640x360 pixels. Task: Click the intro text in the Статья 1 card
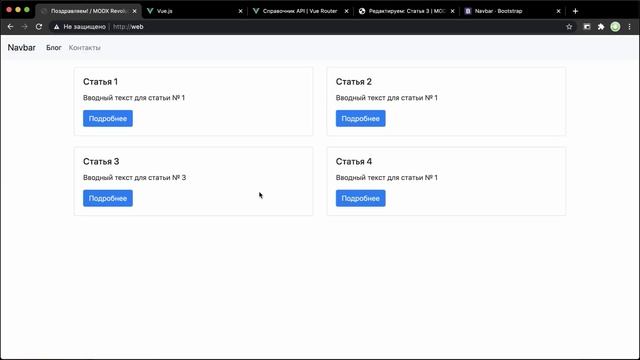134,98
